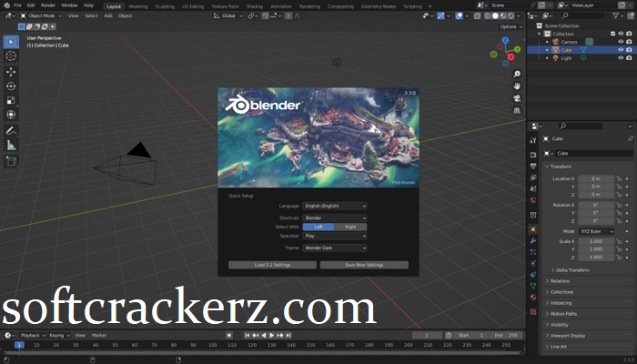This screenshot has height=364, width=637.
Task: Switch to the Geometry Nodes workspace tab
Action: pos(378,6)
